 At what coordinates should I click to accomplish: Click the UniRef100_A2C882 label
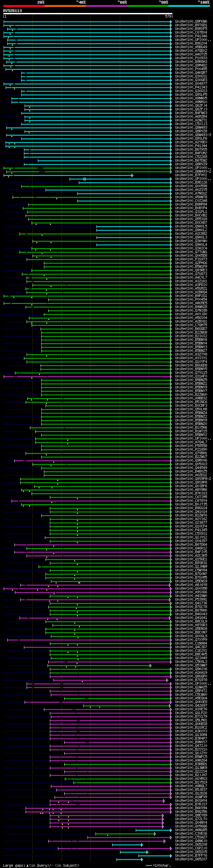[x=191, y=234]
